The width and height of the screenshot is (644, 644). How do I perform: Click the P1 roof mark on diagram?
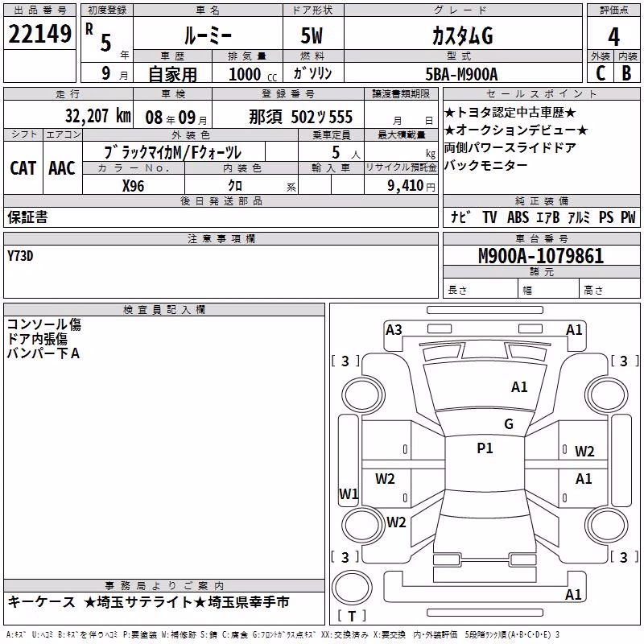click(485, 448)
